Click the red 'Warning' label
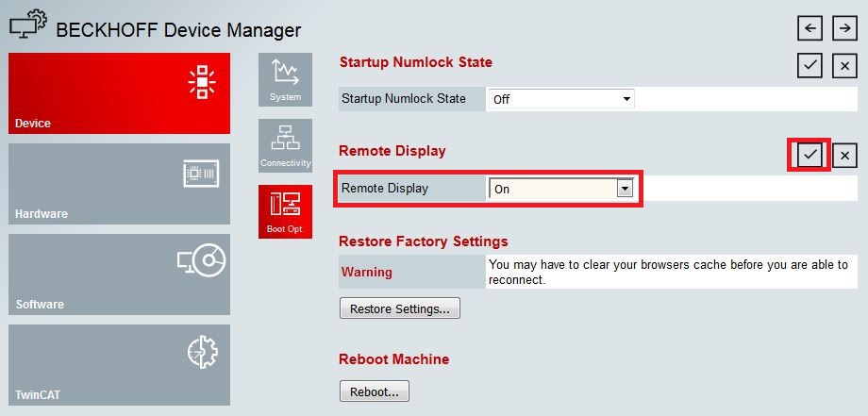868x416 pixels. [366, 272]
